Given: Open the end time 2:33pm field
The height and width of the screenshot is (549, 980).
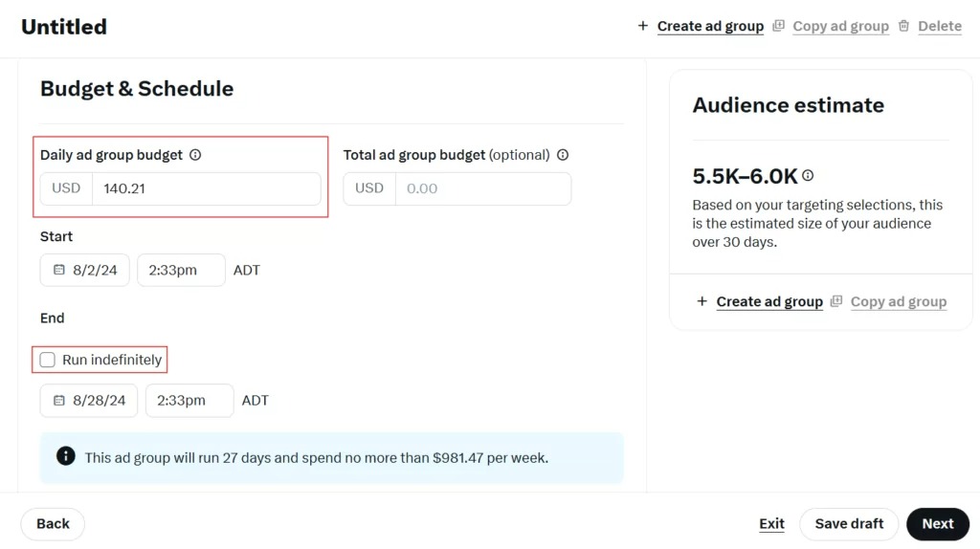Looking at the screenshot, I should 189,401.
